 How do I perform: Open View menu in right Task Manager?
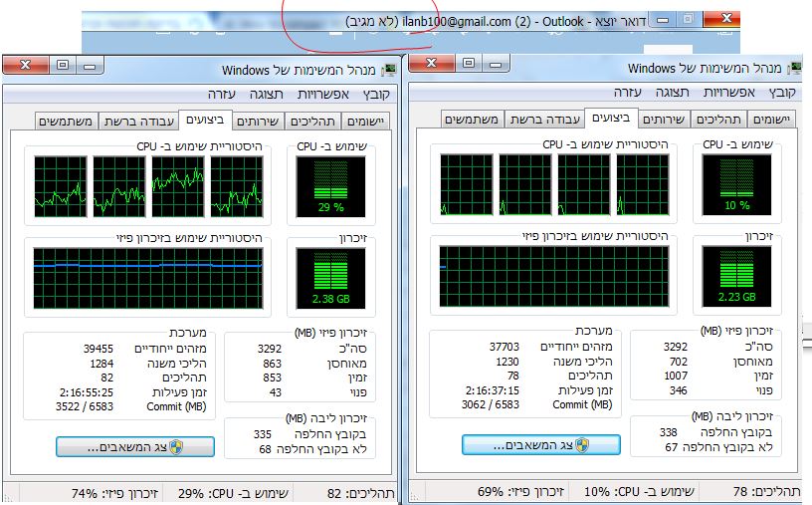672,93
